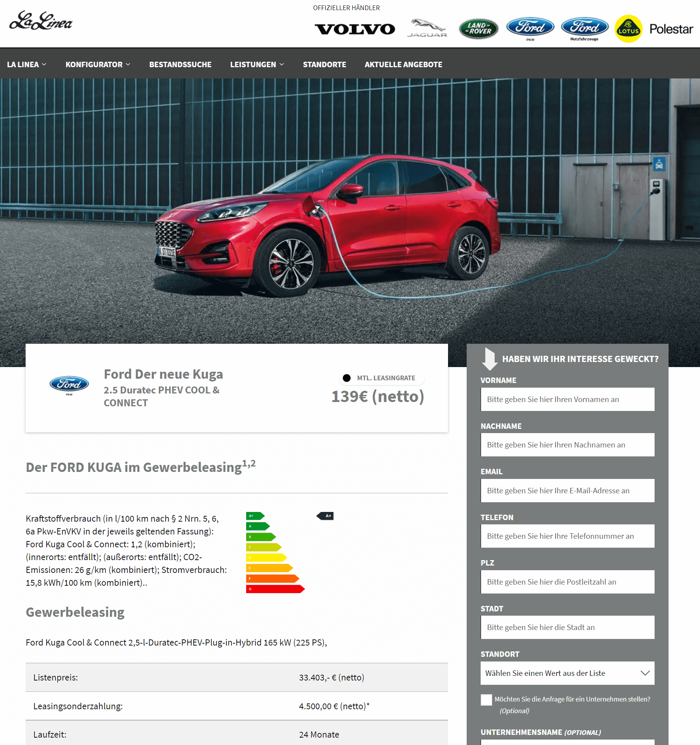
Task: Open AKTUELLE ANGEBOTE
Action: pyautogui.click(x=403, y=64)
